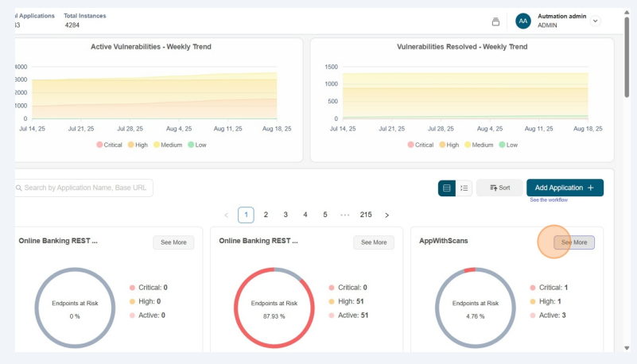
Task: Click See More on AppWithScans card
Action: click(573, 242)
